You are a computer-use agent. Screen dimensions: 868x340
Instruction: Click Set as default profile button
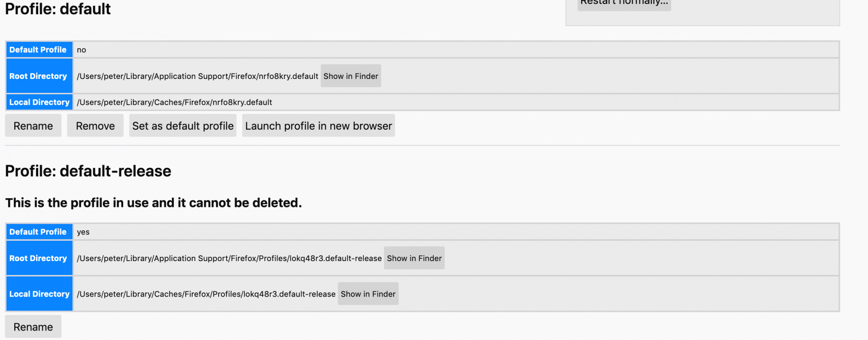click(x=183, y=126)
